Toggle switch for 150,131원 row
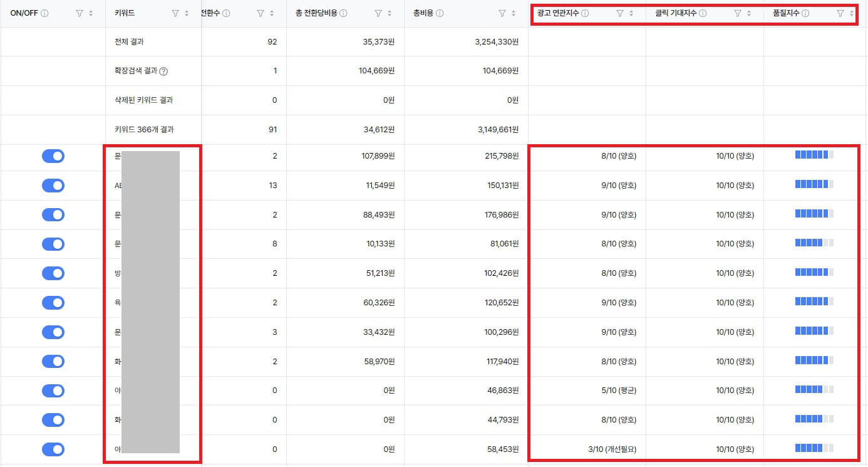 click(x=53, y=186)
